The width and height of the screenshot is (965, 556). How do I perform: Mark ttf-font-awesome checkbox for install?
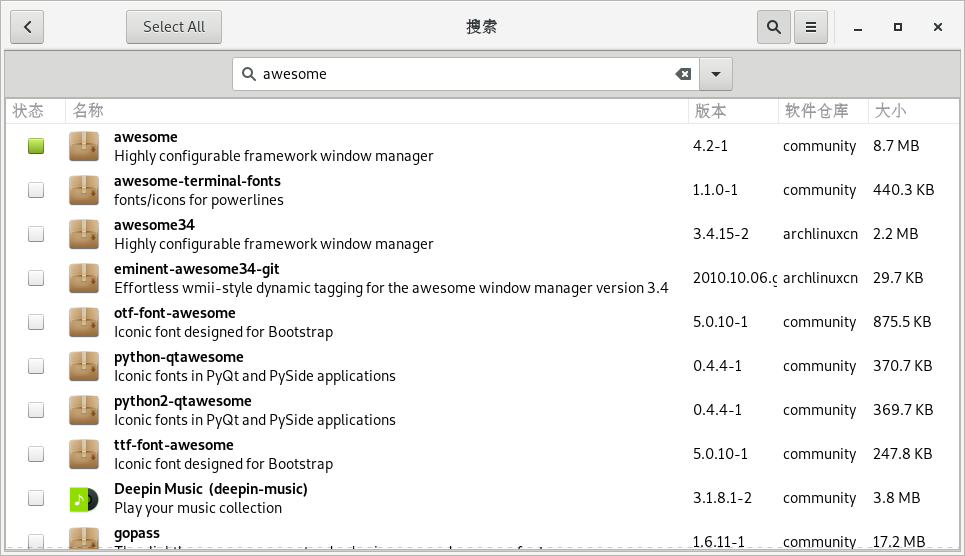36,454
